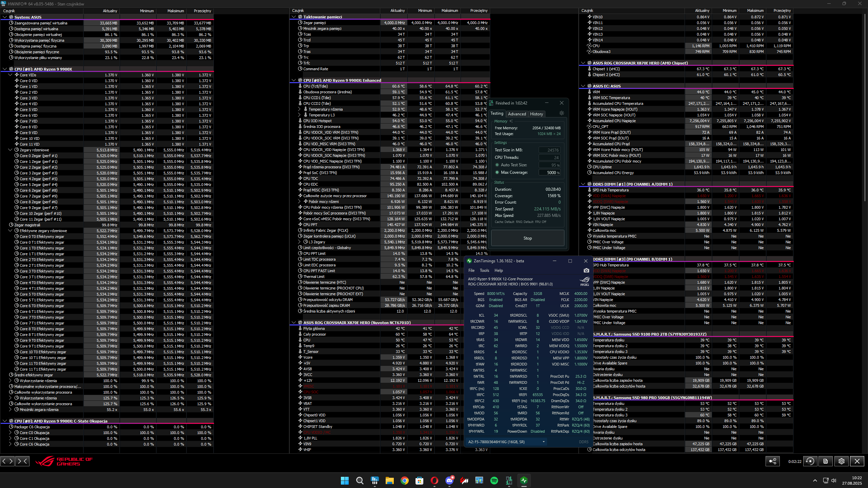Open Spotify from the taskbar

click(494, 481)
